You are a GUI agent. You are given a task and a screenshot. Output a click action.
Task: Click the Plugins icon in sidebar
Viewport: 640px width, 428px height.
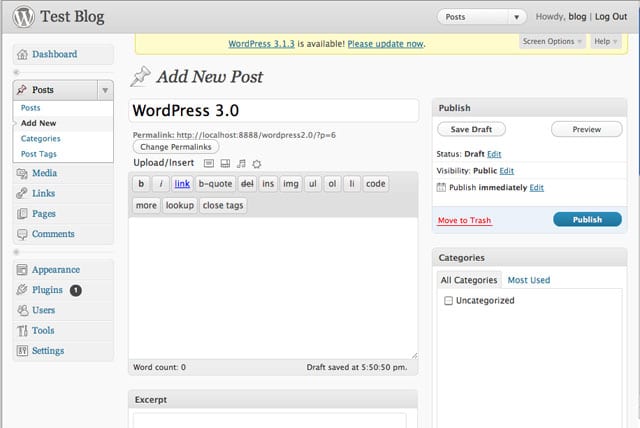pyautogui.click(x=22, y=290)
